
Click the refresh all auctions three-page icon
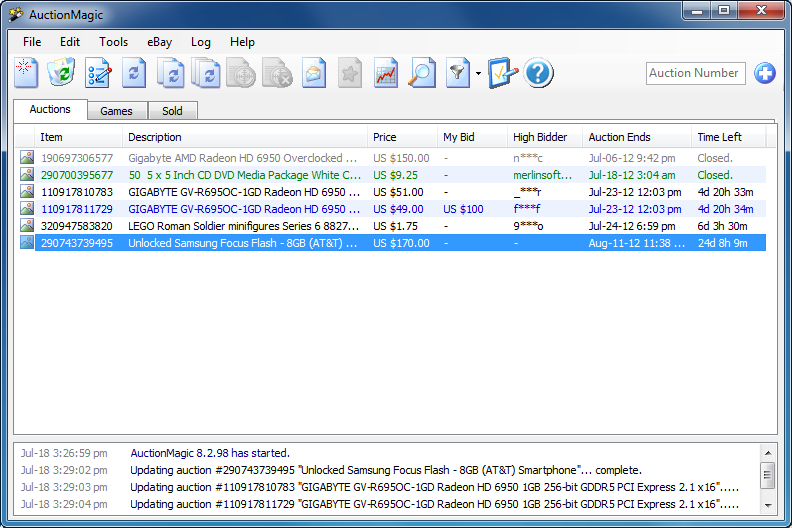(206, 73)
